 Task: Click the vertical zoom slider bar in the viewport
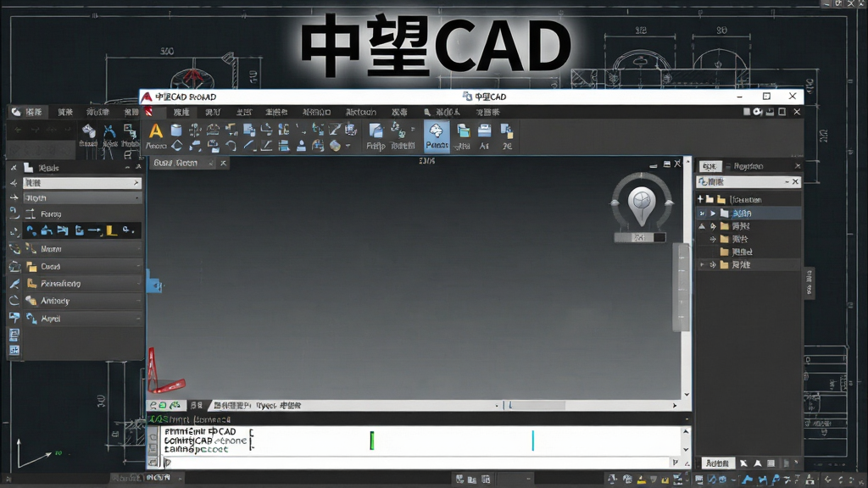(681, 287)
